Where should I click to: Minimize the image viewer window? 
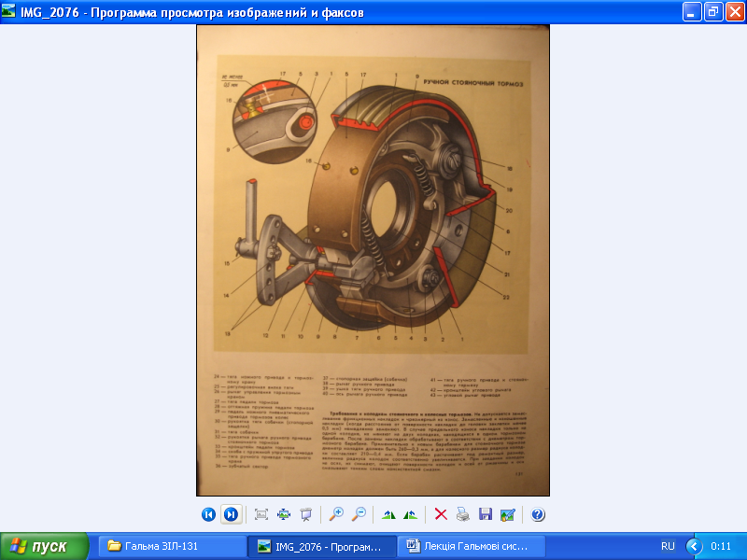tap(692, 12)
